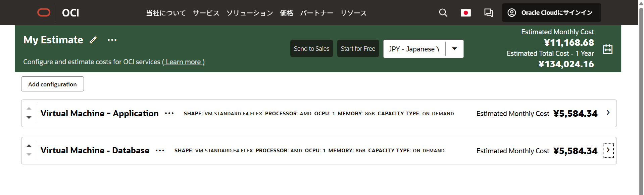Open Virtual Machine - Application options ellipsis
Screen dimensions: 644x195
click(x=169, y=113)
